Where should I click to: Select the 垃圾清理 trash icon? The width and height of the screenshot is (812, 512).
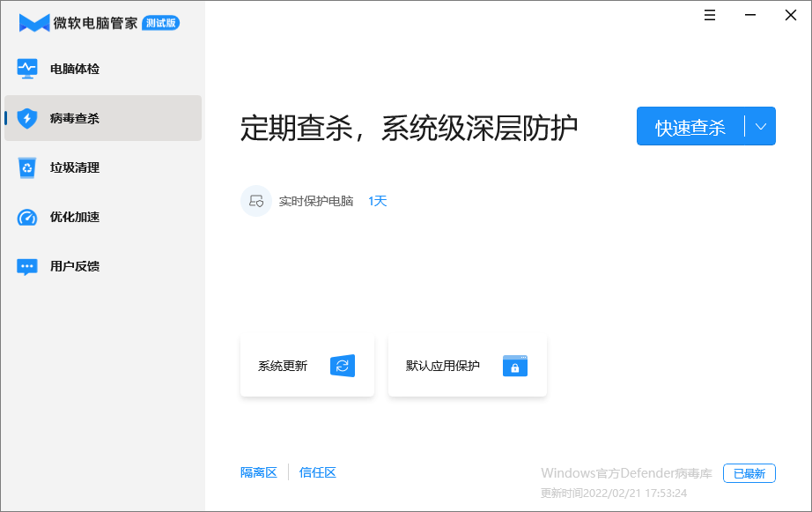28,167
